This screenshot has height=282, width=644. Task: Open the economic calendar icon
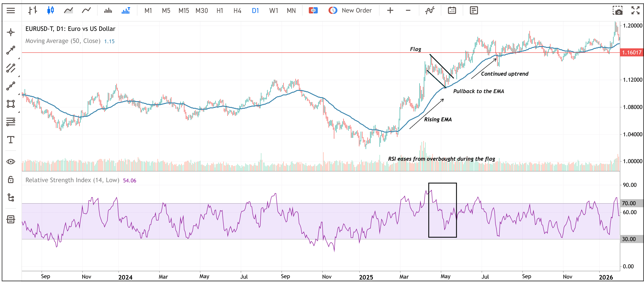pyautogui.click(x=452, y=11)
